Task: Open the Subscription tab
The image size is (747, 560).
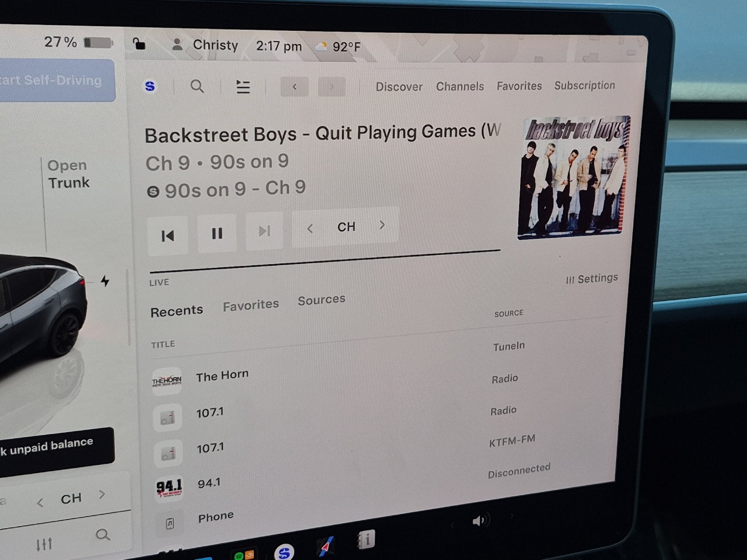Action: click(x=585, y=85)
